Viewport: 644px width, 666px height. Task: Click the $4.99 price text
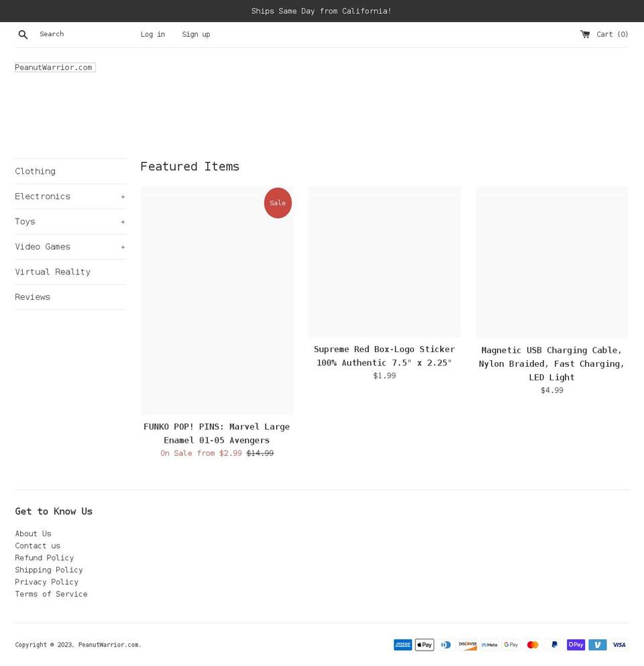click(552, 390)
